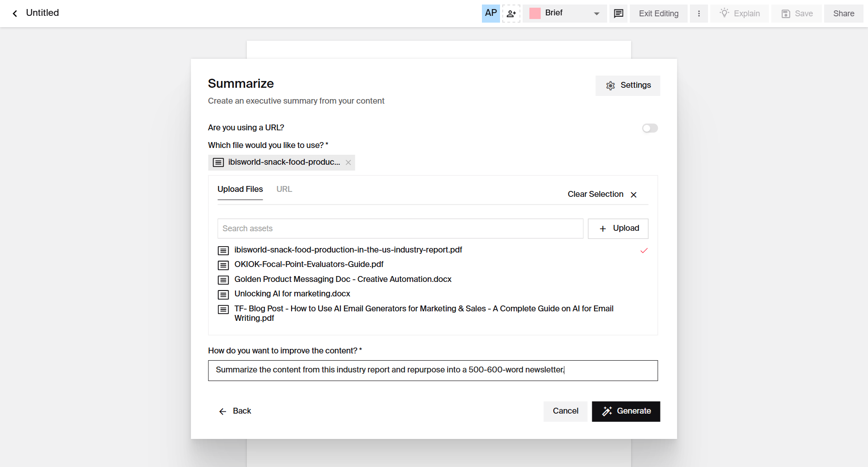Enable the 'Are you using a URL?' toggle
Image resolution: width=868 pixels, height=467 pixels.
650,128
